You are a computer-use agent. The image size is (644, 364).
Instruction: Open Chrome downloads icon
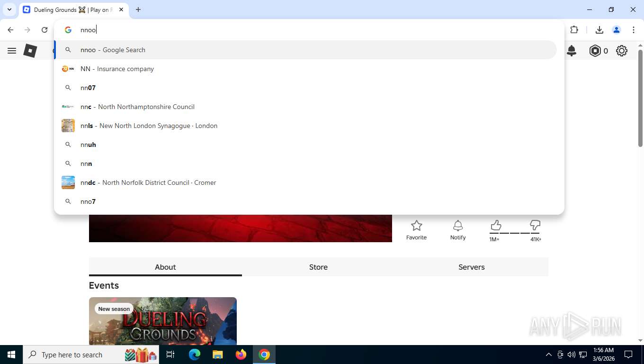point(599,30)
